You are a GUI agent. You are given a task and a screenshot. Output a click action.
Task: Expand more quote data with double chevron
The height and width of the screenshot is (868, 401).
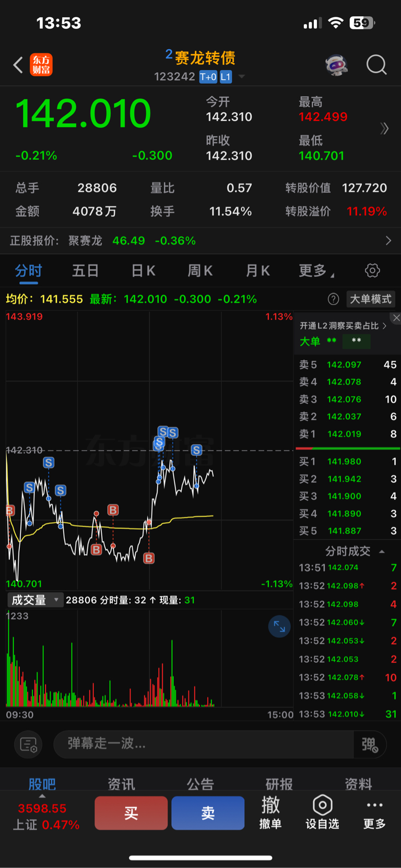coord(384,128)
